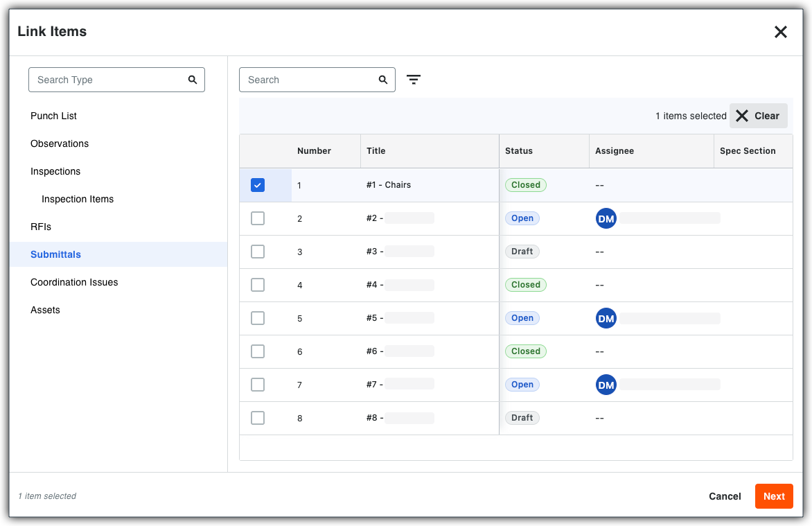Choose the Inspection Items sub-type

(78, 199)
